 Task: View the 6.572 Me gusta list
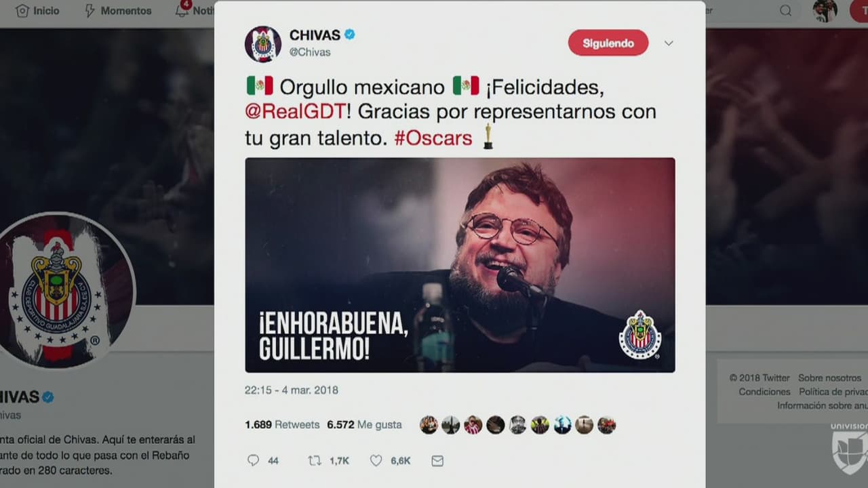(364, 424)
